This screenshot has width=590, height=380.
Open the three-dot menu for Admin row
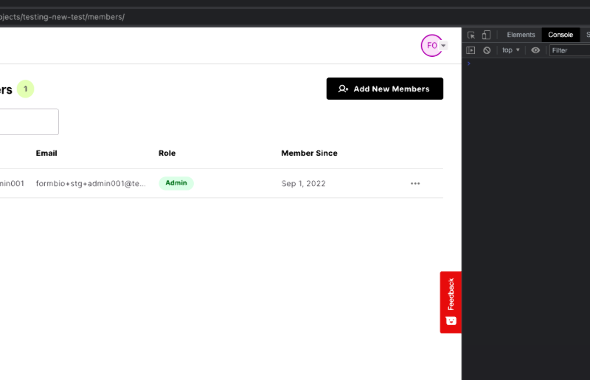[415, 184]
